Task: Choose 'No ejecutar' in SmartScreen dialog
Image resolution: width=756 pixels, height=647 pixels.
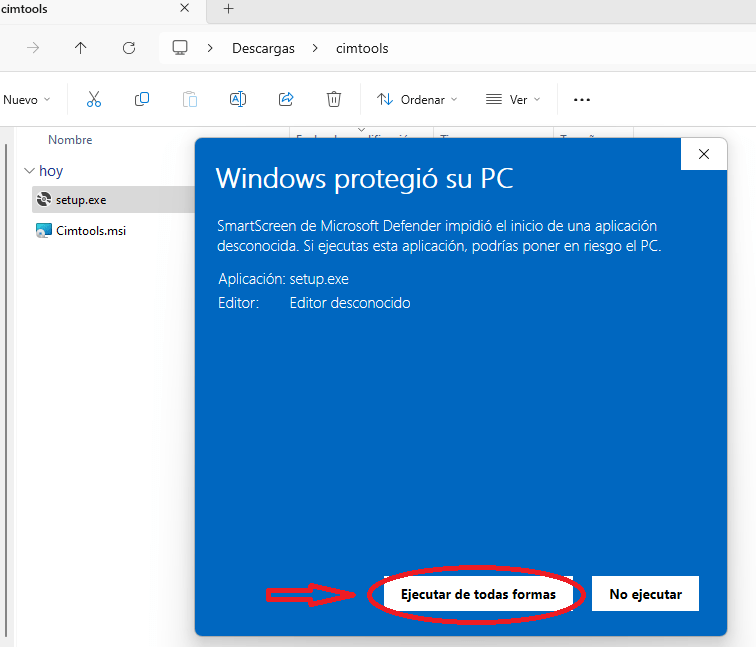Action: (x=645, y=593)
